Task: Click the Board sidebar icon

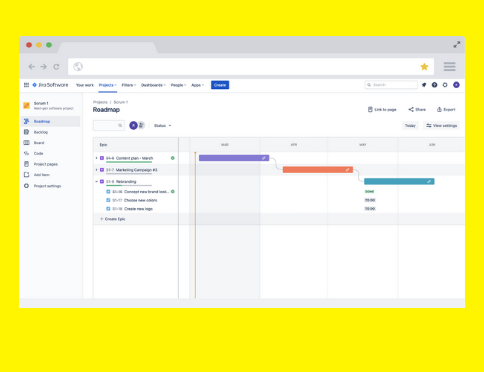Action: click(26, 143)
